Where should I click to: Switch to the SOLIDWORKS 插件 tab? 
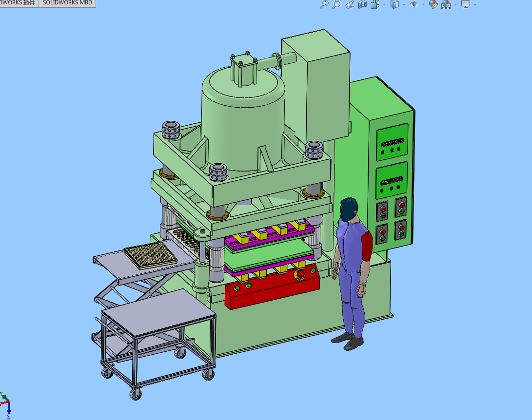18,3
